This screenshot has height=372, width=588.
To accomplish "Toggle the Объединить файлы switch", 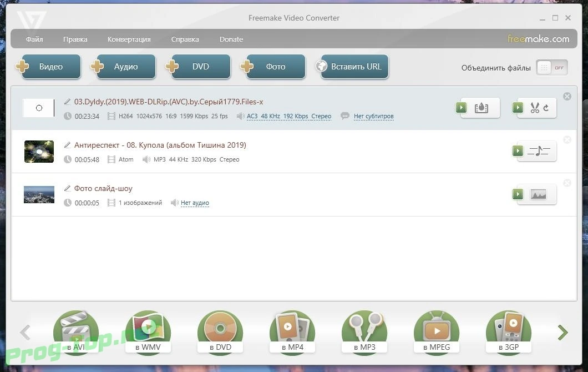I will point(551,68).
